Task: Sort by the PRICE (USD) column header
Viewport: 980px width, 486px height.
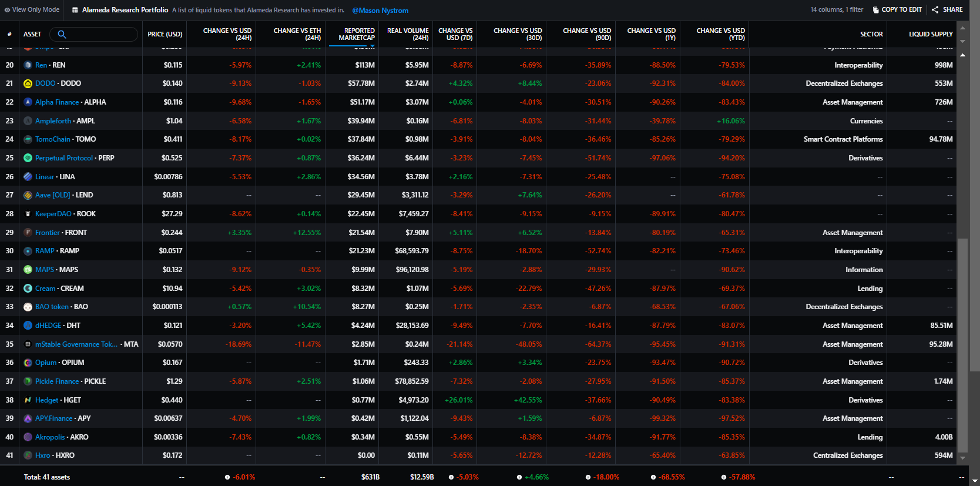Action: [x=165, y=34]
